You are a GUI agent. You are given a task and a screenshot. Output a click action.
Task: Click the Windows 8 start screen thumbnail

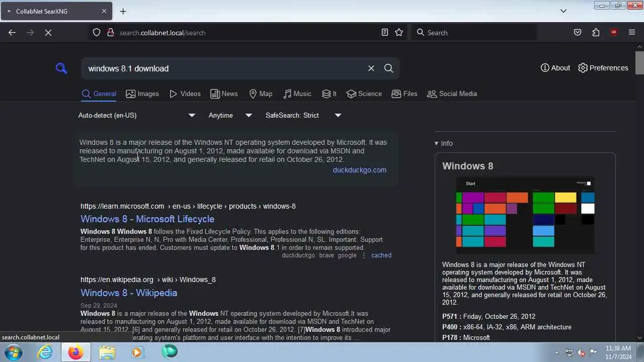coord(525,215)
